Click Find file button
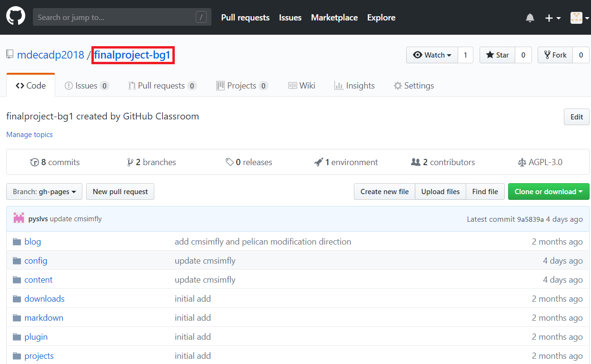 click(485, 191)
